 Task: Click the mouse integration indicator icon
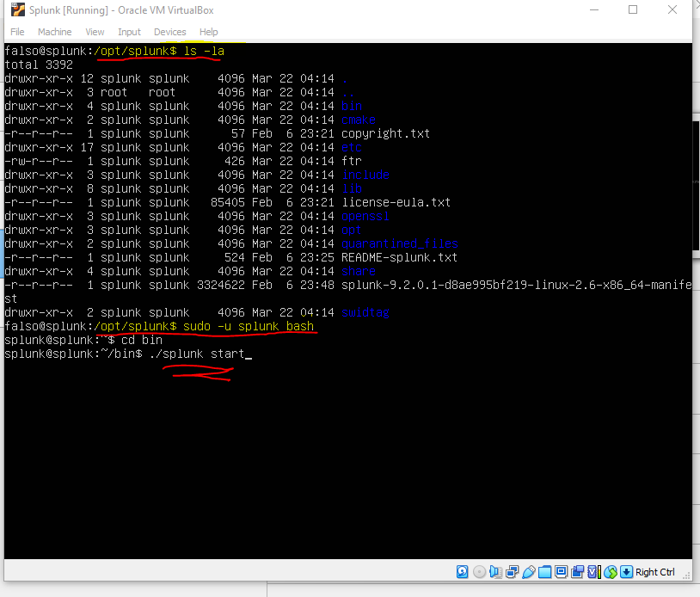[x=611, y=572]
